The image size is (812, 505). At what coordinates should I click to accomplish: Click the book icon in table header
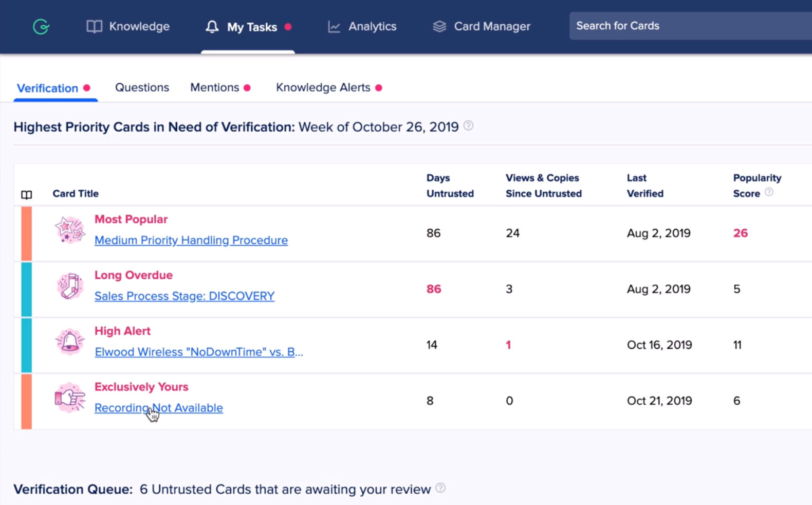tap(26, 194)
